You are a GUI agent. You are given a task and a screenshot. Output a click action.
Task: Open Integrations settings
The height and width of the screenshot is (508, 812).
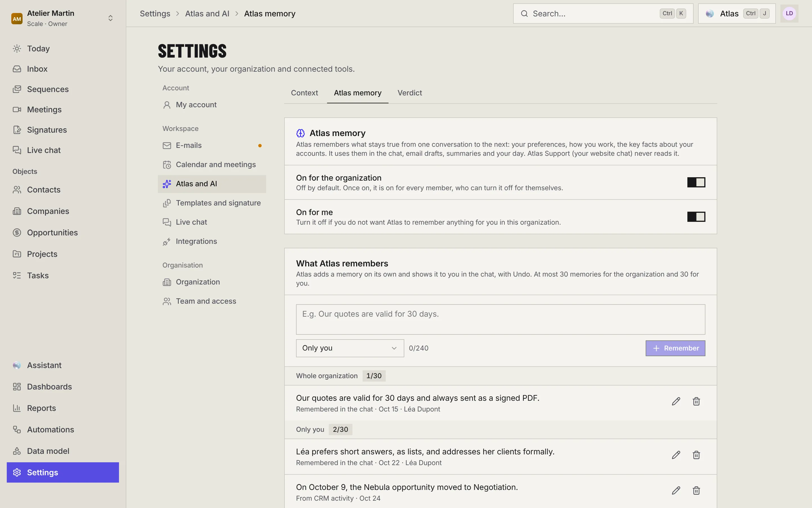[212, 241]
